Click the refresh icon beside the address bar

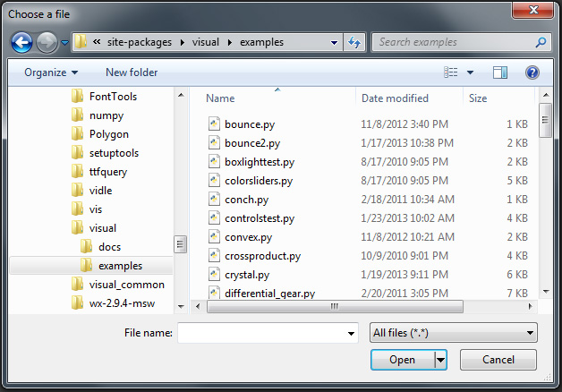tap(353, 42)
